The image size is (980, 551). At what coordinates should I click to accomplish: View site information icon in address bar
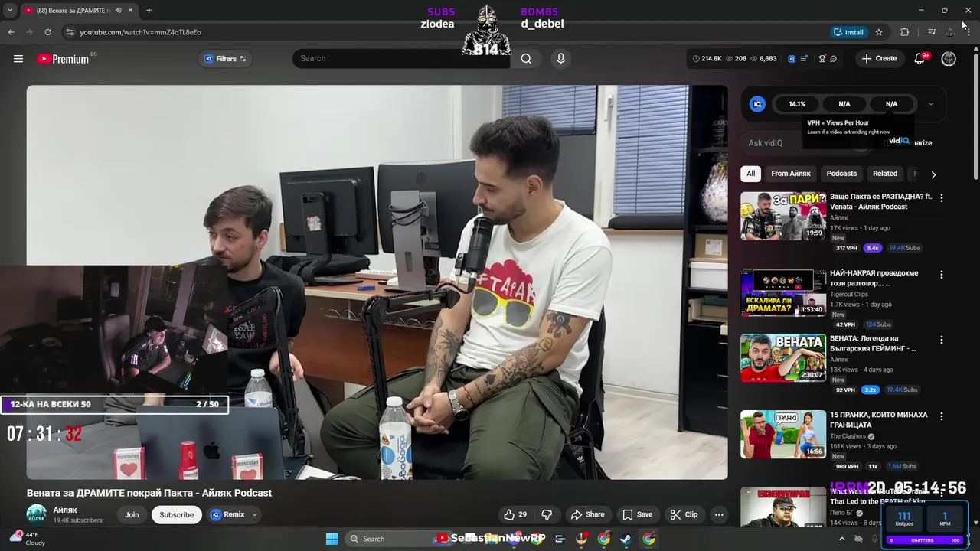pyautogui.click(x=70, y=32)
